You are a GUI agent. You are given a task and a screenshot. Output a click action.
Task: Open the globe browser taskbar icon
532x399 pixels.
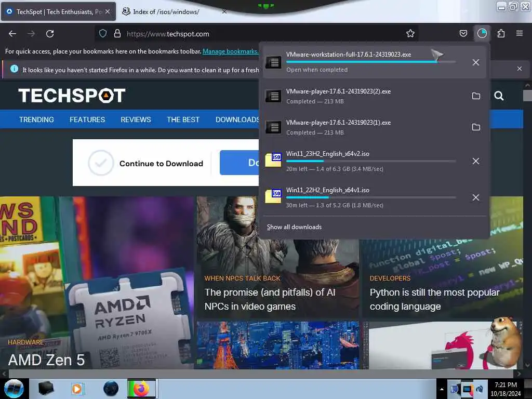coord(111,389)
